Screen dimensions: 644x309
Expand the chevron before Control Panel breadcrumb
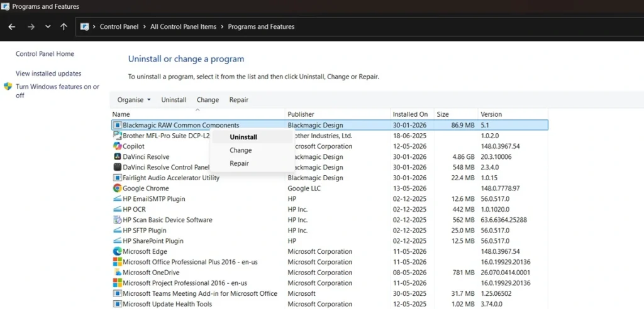[x=94, y=26]
